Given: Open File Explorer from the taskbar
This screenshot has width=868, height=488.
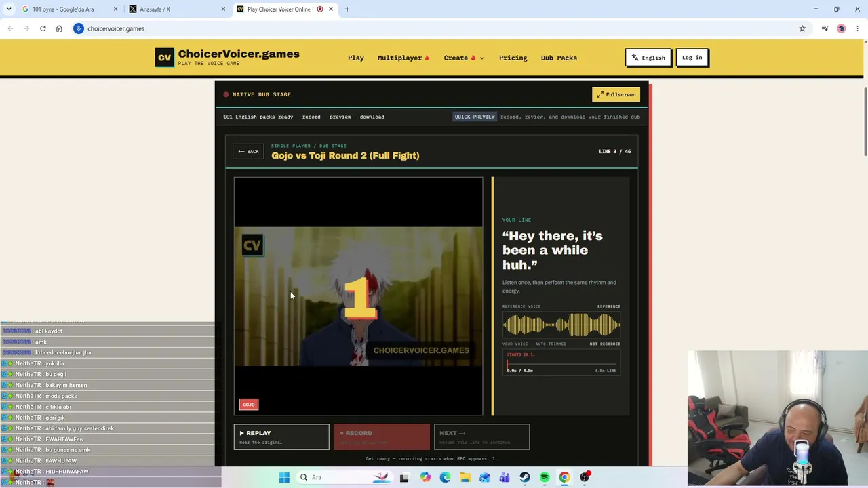Looking at the screenshot, I should pos(465,477).
